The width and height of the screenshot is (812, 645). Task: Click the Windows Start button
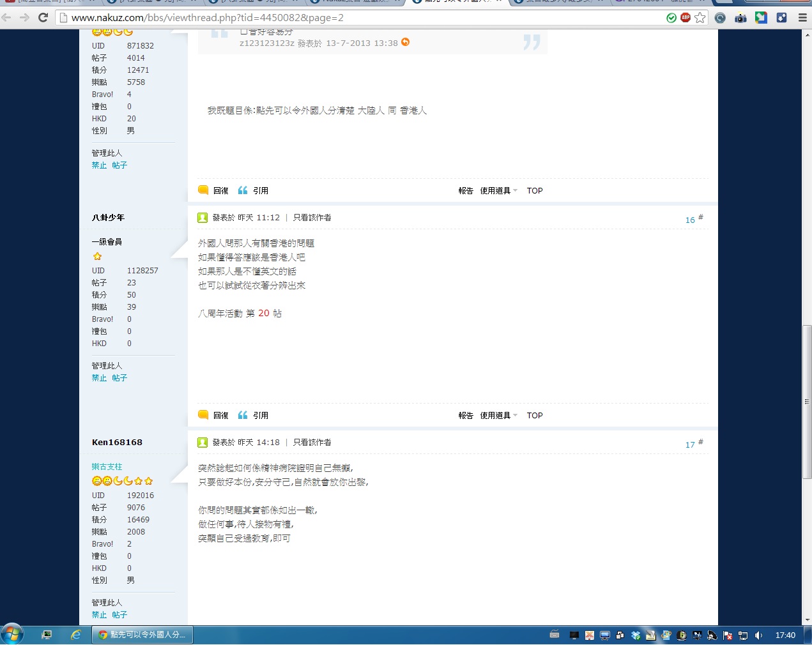tap(12, 634)
